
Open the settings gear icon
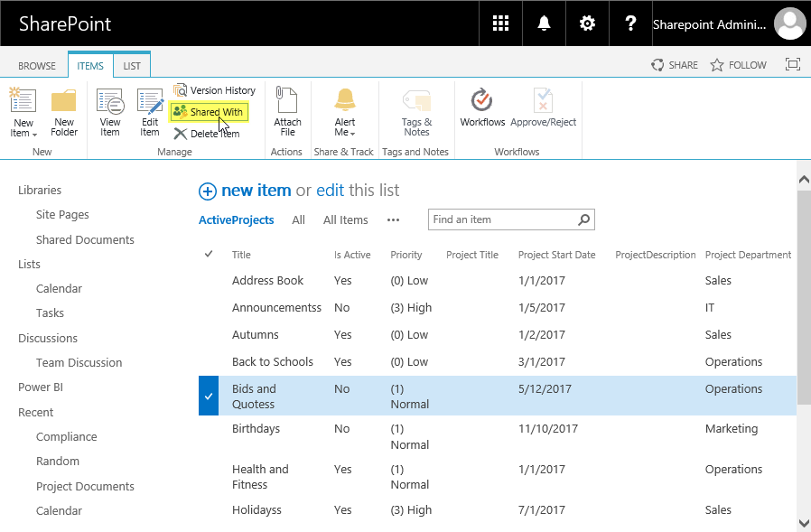(x=587, y=23)
